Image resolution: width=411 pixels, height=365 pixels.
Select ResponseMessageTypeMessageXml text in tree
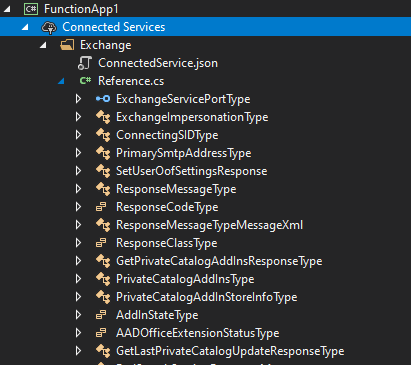[x=209, y=225]
